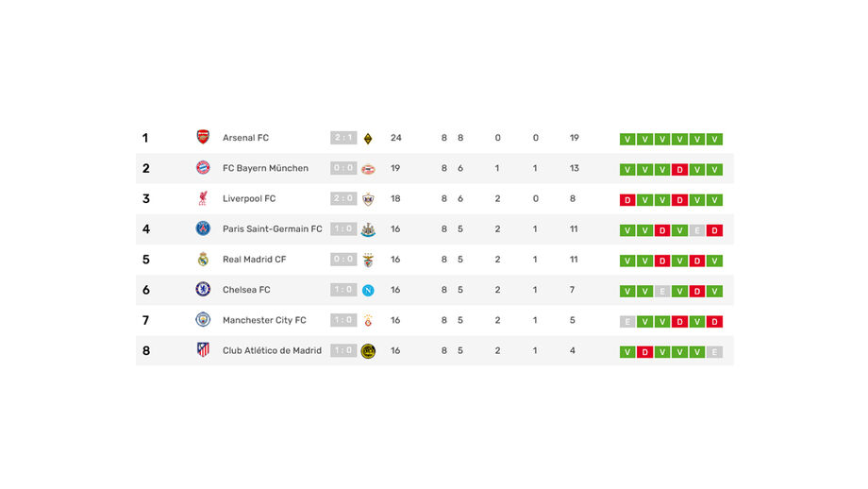Open the Arsenal FC team name link
Image resolution: width=868 pixels, height=489 pixels.
tap(245, 138)
